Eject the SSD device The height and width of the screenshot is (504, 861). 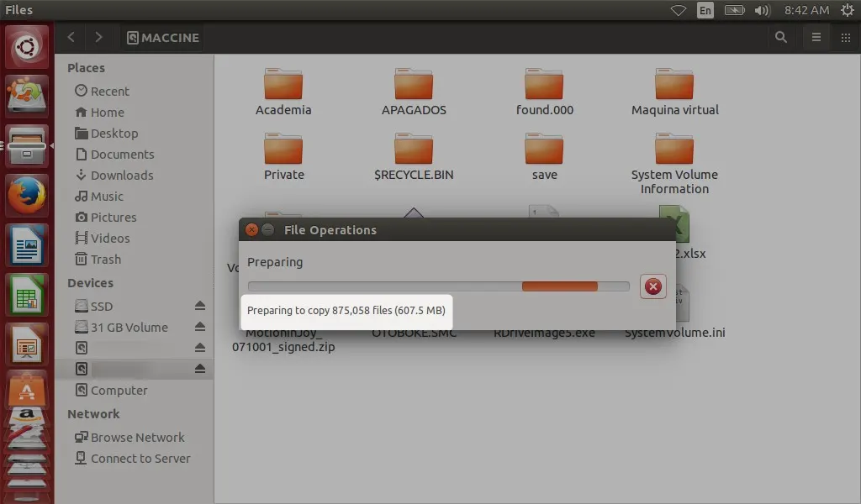click(x=199, y=306)
